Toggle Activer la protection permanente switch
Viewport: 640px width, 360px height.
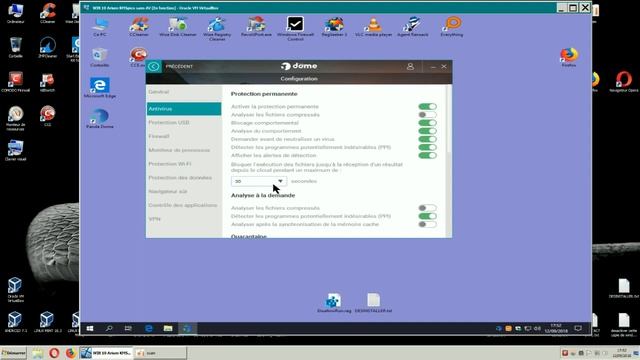point(427,107)
